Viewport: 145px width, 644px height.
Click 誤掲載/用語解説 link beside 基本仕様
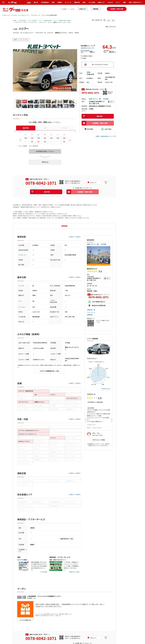[75, 277]
